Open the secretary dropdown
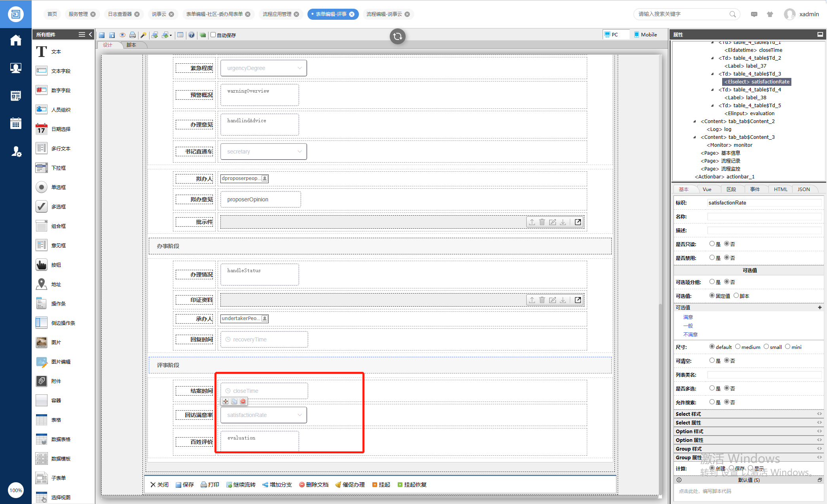Image resolution: width=827 pixels, height=504 pixels. click(264, 152)
